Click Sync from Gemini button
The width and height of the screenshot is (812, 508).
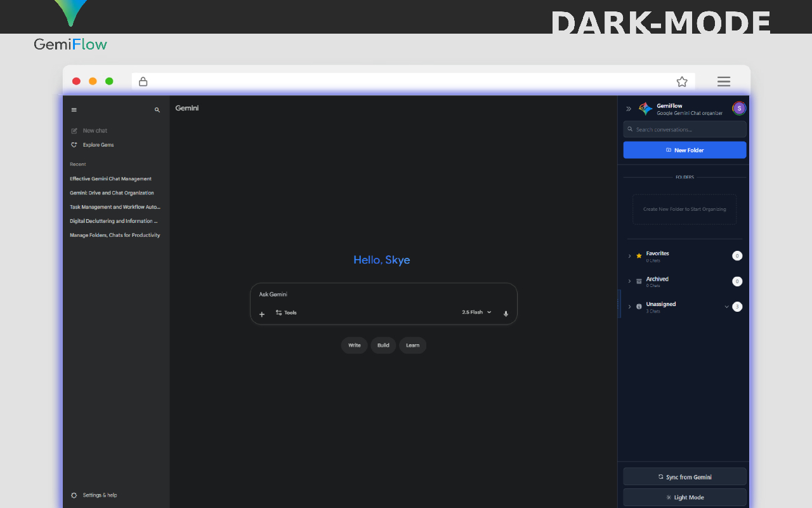pyautogui.click(x=685, y=477)
